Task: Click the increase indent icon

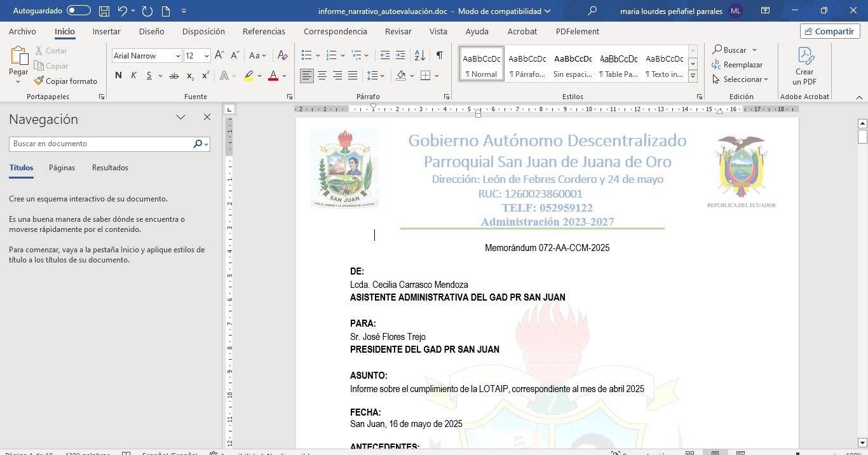Action: click(x=400, y=56)
